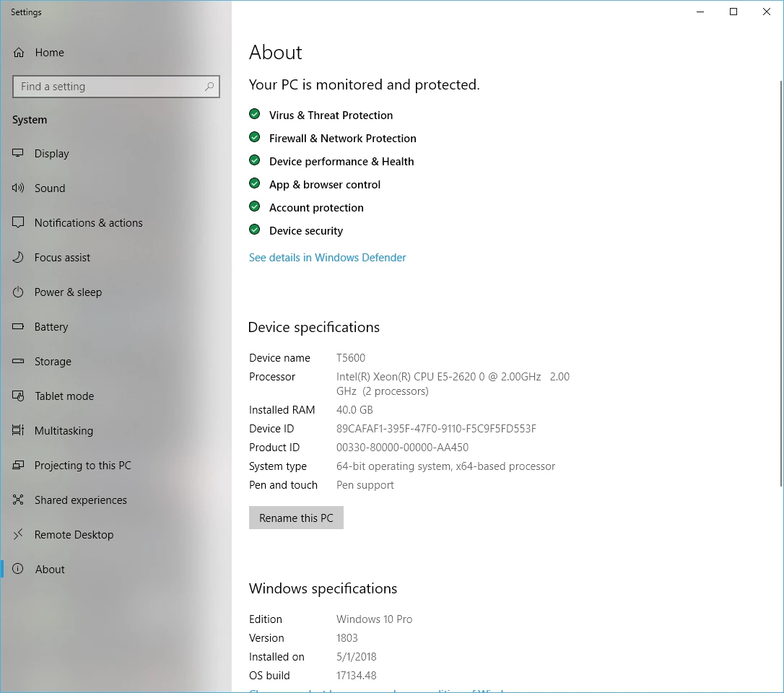Open the Sound settings page
The image size is (784, 693).
pyautogui.click(x=116, y=188)
